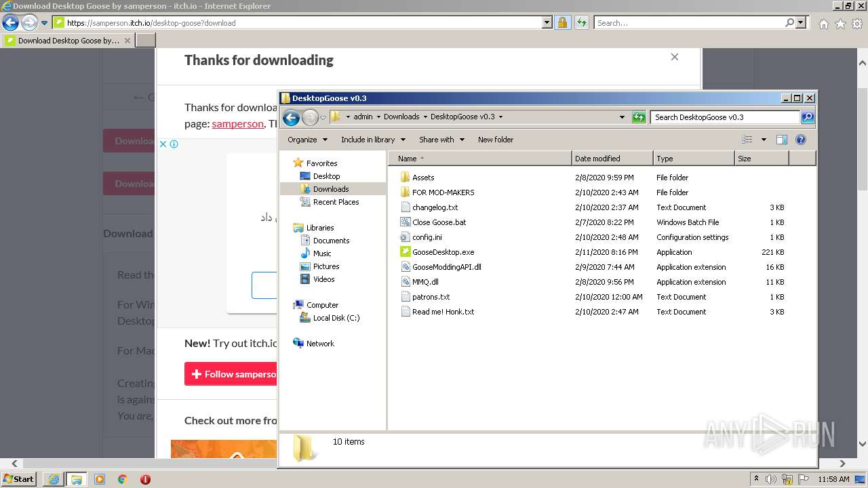Click the Explorer forward arrow button
This screenshot has height=488, width=868.
point(310,117)
